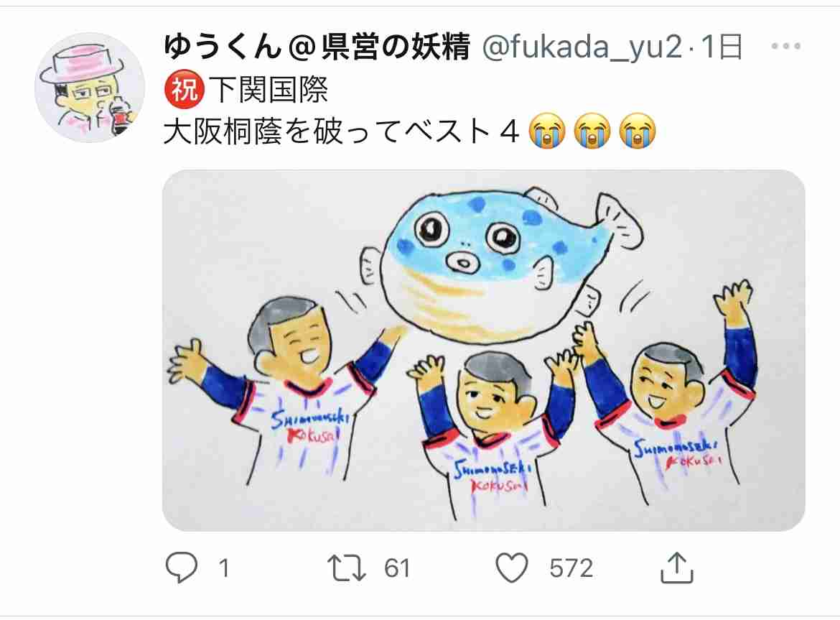Open the three-dot more options menu
Screen dimensions: 840x620
(x=786, y=46)
